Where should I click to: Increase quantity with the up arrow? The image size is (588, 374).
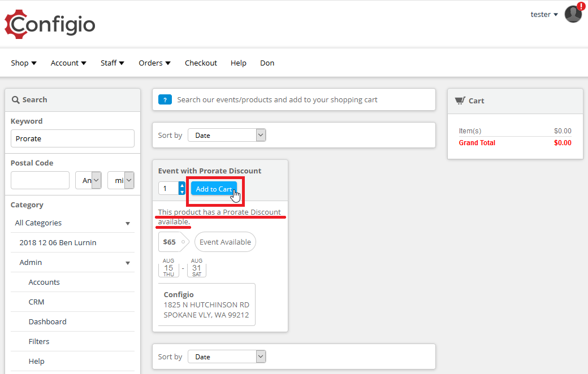[182, 185]
